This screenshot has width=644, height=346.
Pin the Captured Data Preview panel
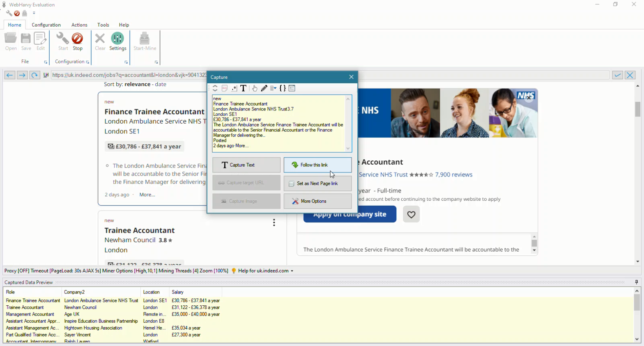tap(636, 282)
